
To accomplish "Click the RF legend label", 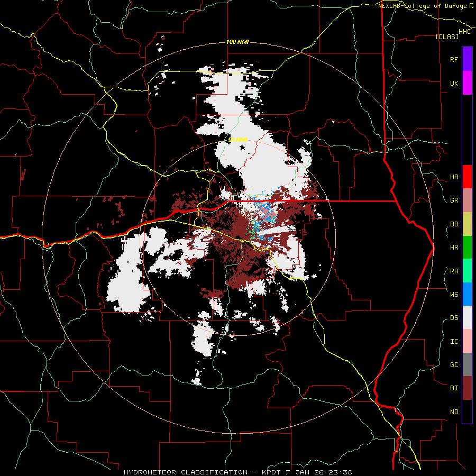I will [454, 59].
